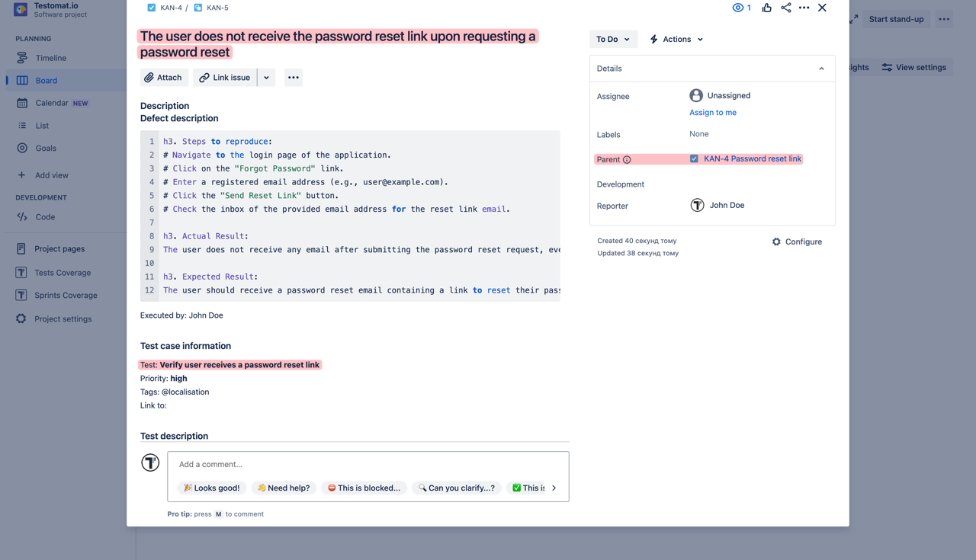The width and height of the screenshot is (976, 560).
Task: Click the Assign to me link
Action: click(x=712, y=112)
